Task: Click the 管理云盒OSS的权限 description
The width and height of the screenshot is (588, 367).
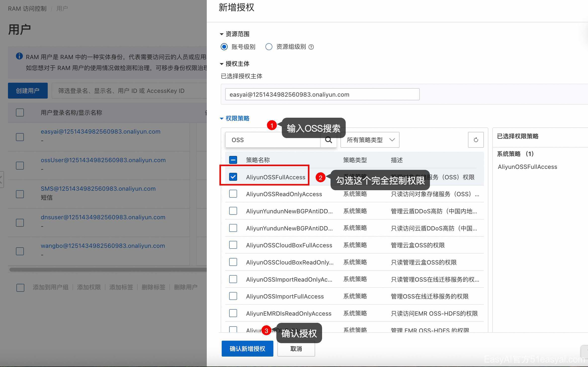Action: (x=418, y=245)
